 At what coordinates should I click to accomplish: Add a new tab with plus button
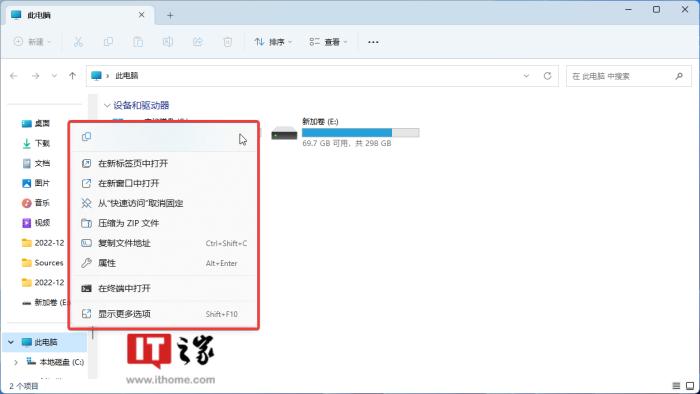(x=170, y=15)
